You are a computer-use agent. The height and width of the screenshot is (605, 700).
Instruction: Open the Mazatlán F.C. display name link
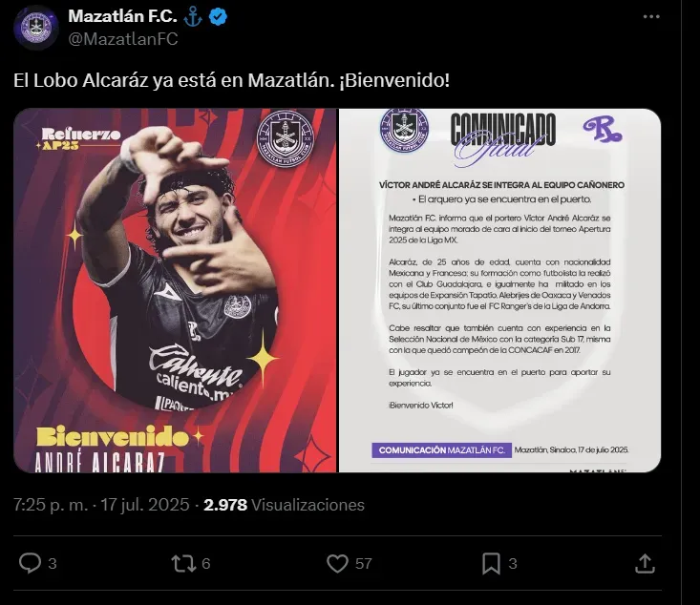click(x=122, y=16)
